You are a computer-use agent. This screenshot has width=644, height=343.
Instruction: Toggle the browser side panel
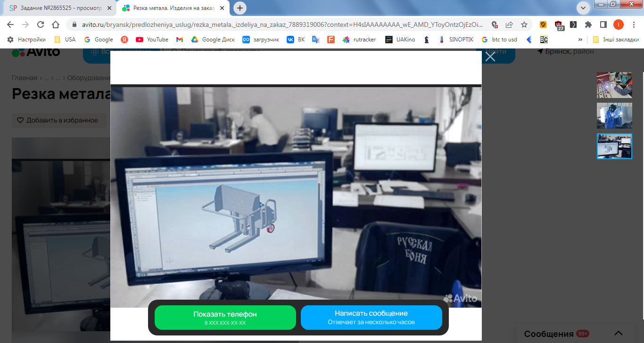coord(603,24)
